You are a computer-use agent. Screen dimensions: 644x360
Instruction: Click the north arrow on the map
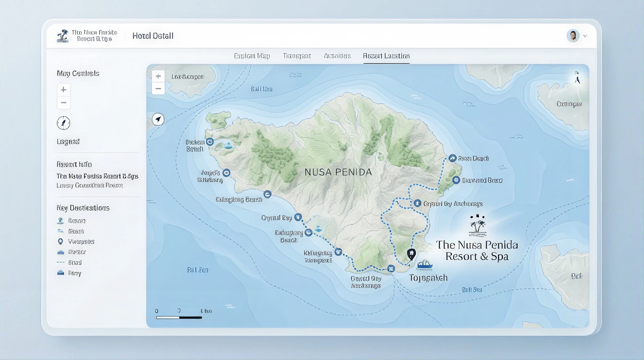[x=577, y=78]
